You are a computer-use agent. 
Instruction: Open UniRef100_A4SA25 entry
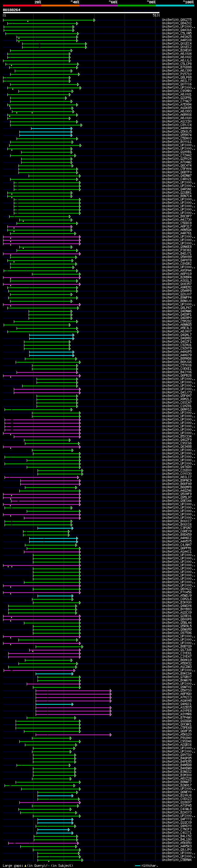(177, 37)
